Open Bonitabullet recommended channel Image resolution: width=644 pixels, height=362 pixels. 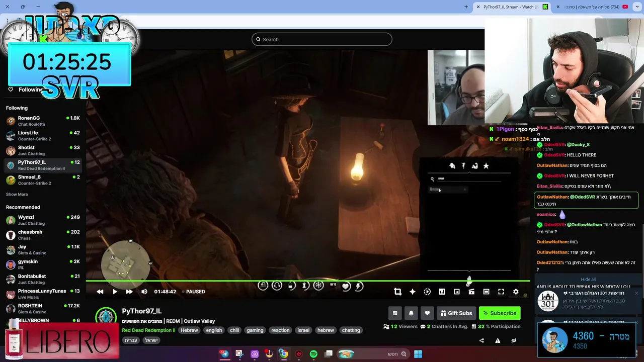[43, 279]
